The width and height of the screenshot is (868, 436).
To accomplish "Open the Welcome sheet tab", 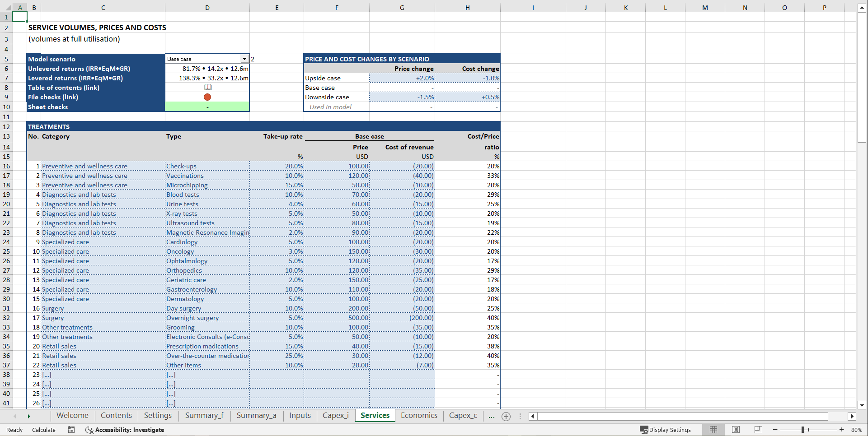I will point(72,415).
